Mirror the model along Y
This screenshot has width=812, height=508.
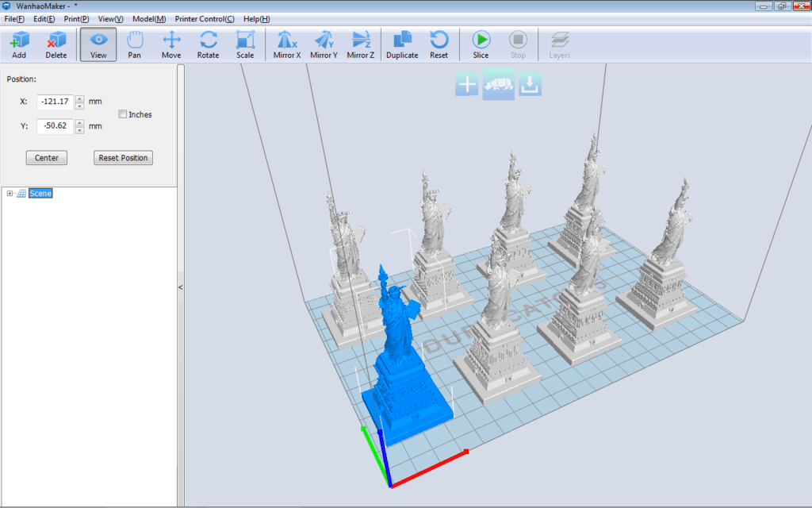[324, 44]
